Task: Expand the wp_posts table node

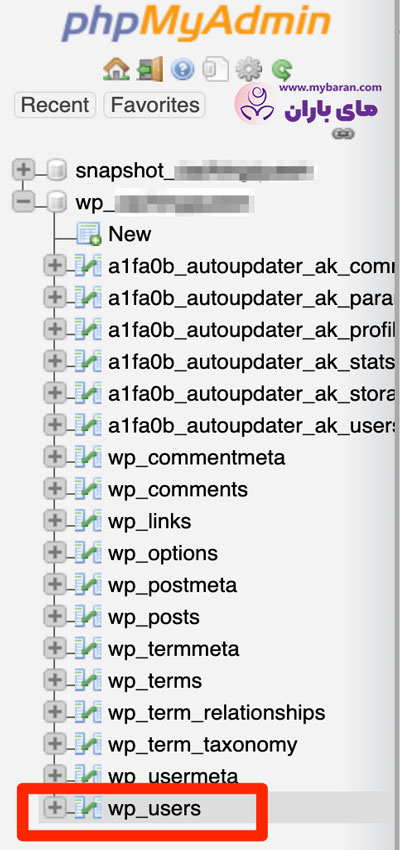Action: pos(54,617)
